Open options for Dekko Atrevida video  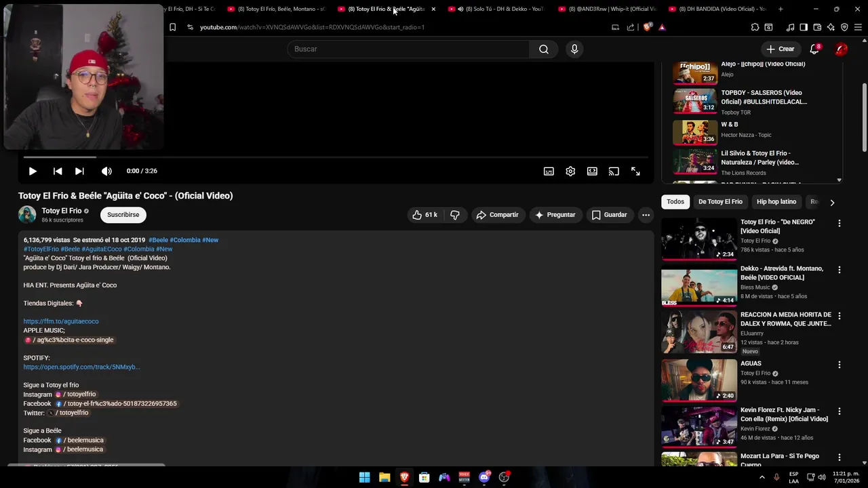click(x=839, y=270)
